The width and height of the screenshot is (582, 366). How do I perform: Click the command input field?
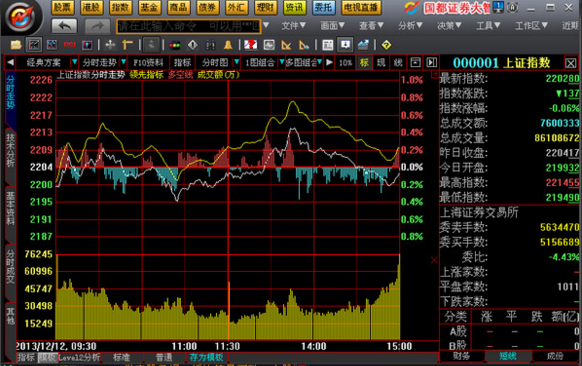pyautogui.click(x=189, y=26)
